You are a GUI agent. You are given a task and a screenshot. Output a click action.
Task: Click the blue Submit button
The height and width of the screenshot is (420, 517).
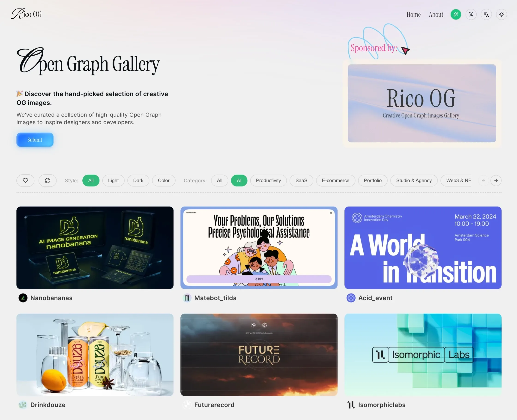click(35, 140)
